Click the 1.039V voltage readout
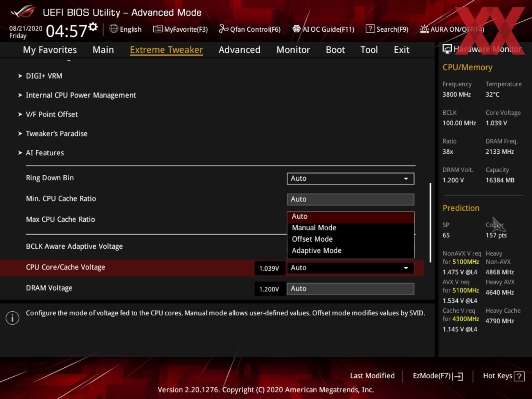The height and width of the screenshot is (399, 532). click(269, 268)
